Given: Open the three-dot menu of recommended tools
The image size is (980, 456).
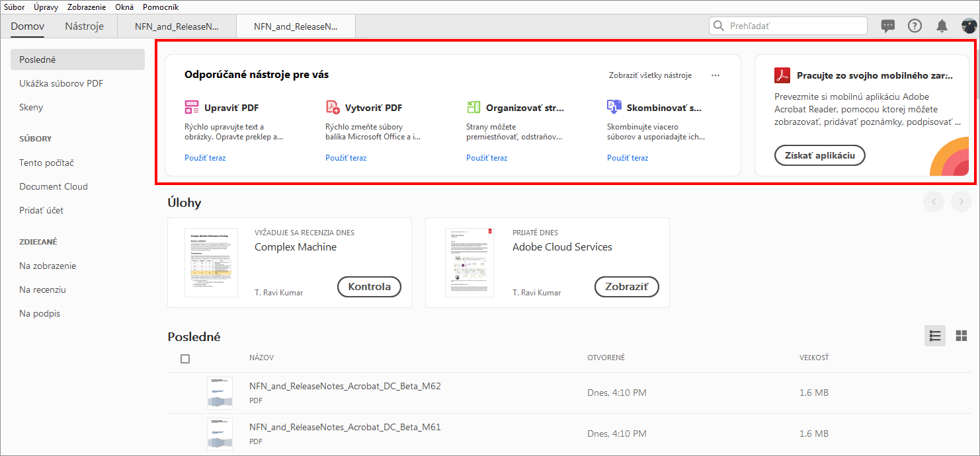Looking at the screenshot, I should point(715,75).
